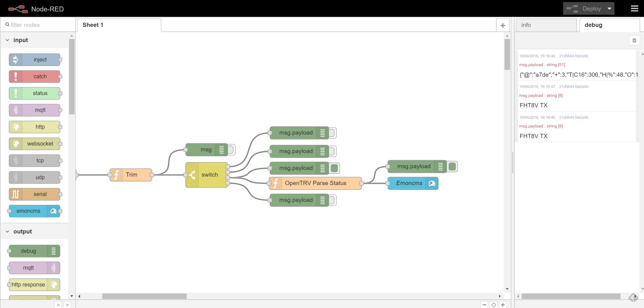This screenshot has width=644, height=308.
Task: Select the http input node in the palette
Action: point(35,127)
